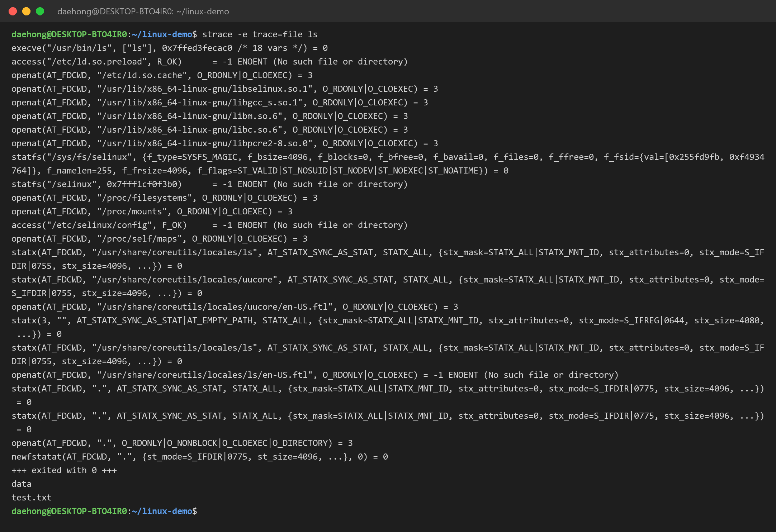Click the execve("/usr/bin/ls" line

pos(170,48)
